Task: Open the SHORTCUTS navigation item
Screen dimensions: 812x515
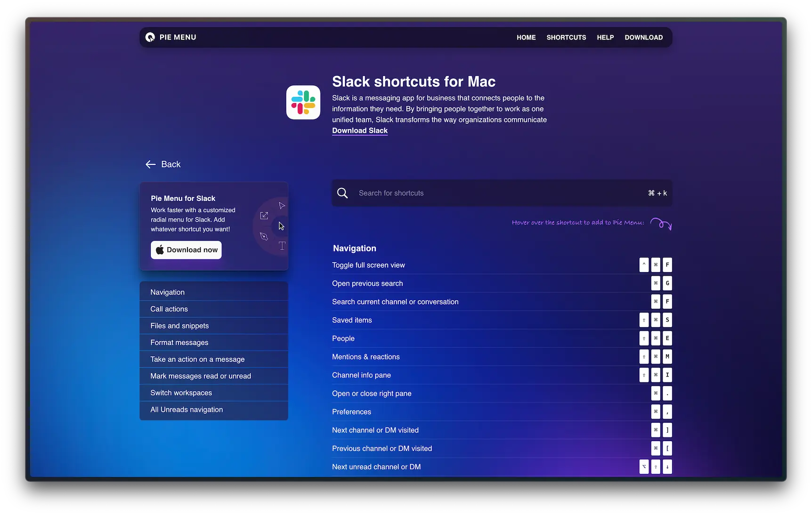Action: click(x=566, y=37)
